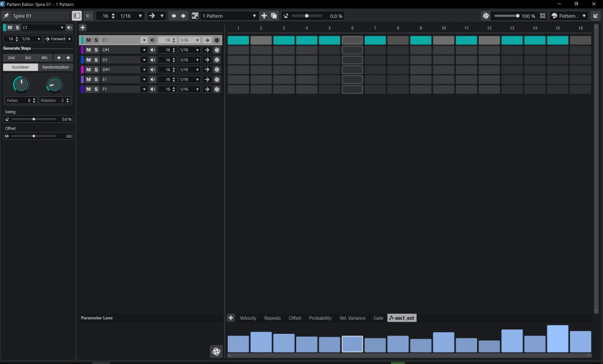Mute the F1 lane
The image size is (603, 364).
tap(89, 89)
